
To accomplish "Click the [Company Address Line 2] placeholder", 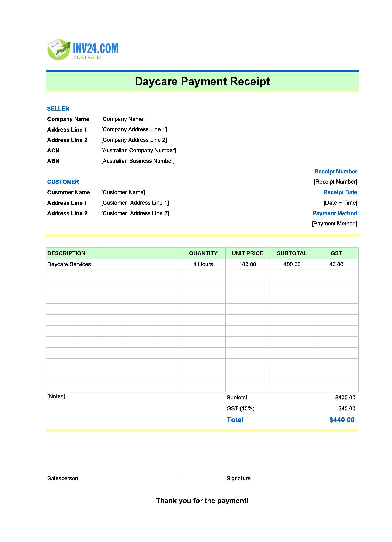I will [134, 140].
